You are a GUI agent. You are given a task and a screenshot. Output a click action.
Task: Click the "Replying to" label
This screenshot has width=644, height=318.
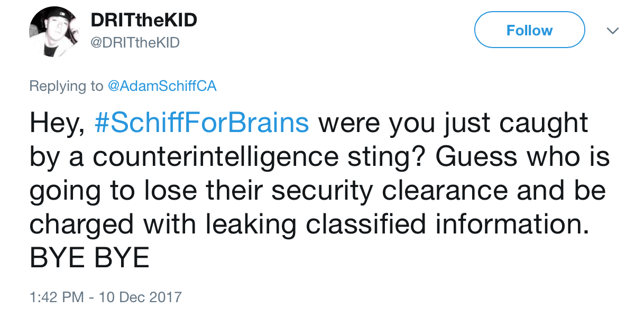pyautogui.click(x=66, y=86)
